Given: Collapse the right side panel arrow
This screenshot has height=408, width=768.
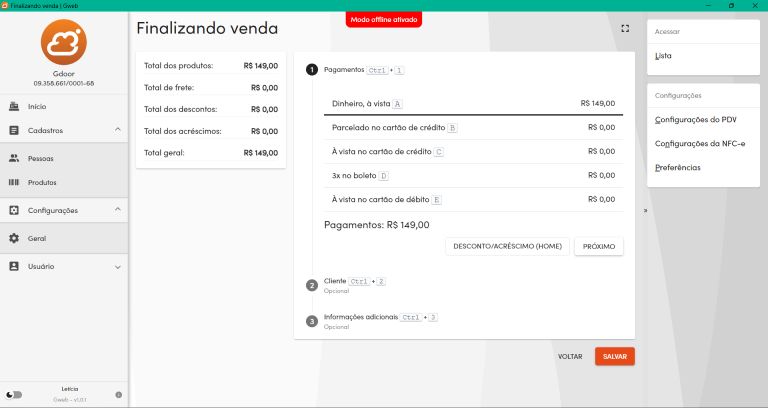Looking at the screenshot, I should pos(645,211).
